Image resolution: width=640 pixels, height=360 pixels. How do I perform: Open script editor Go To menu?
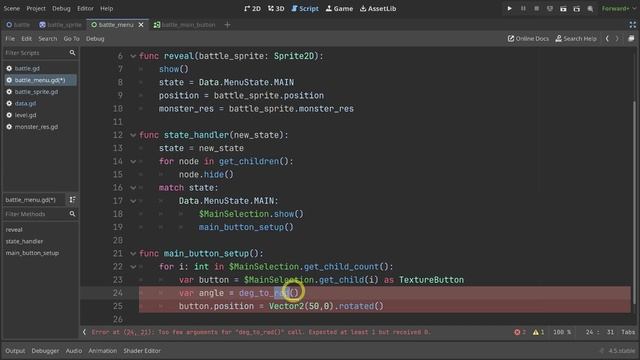pyautogui.click(x=71, y=39)
